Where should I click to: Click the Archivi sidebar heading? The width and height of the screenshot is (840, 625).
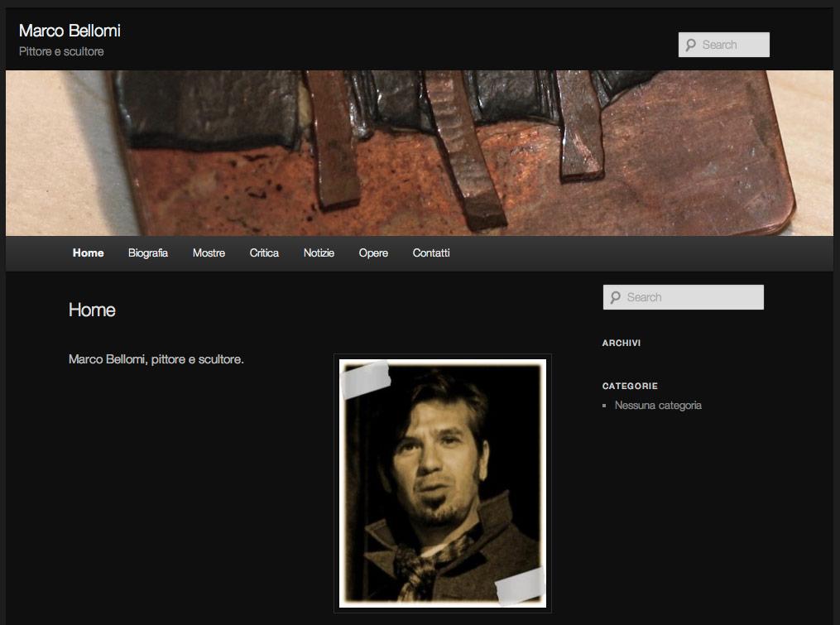point(621,343)
